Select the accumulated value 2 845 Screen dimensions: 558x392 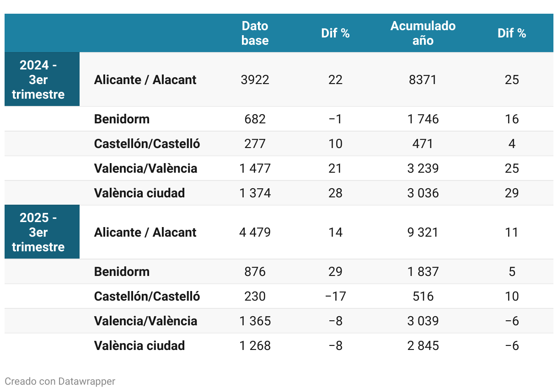point(423,346)
